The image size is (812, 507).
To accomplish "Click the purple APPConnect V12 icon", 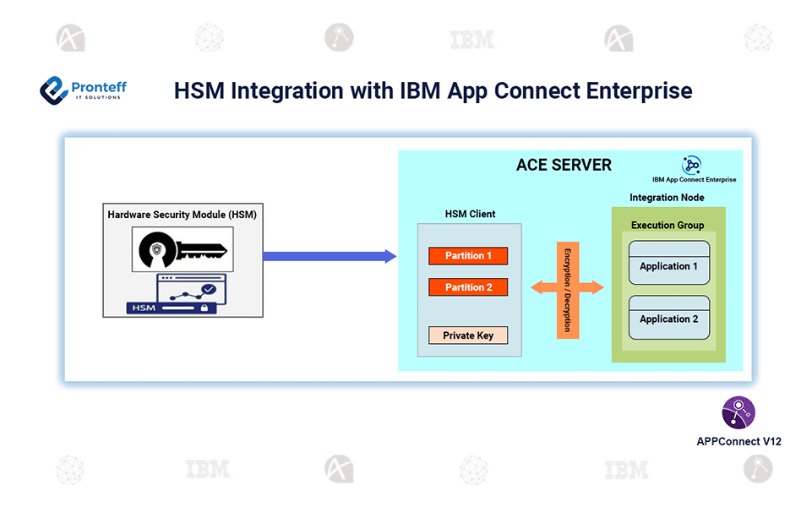I will click(738, 412).
